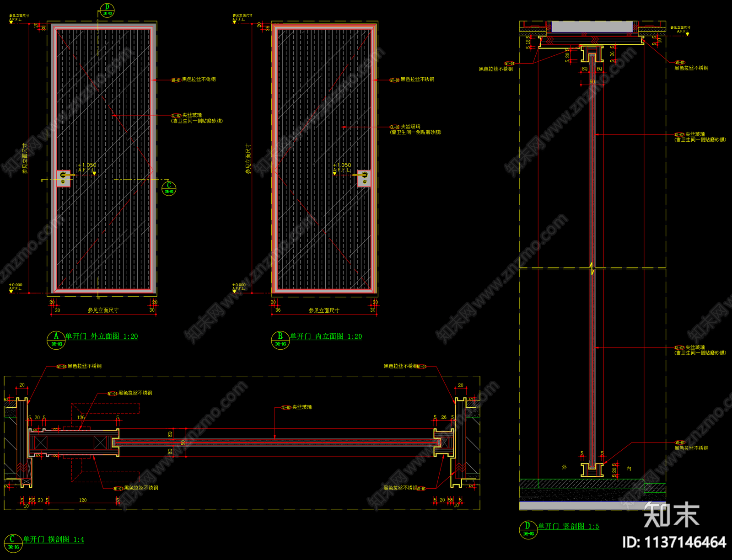Select the title 单开门 外立面图 1:20
This screenshot has height=560, width=732.
click(102, 336)
